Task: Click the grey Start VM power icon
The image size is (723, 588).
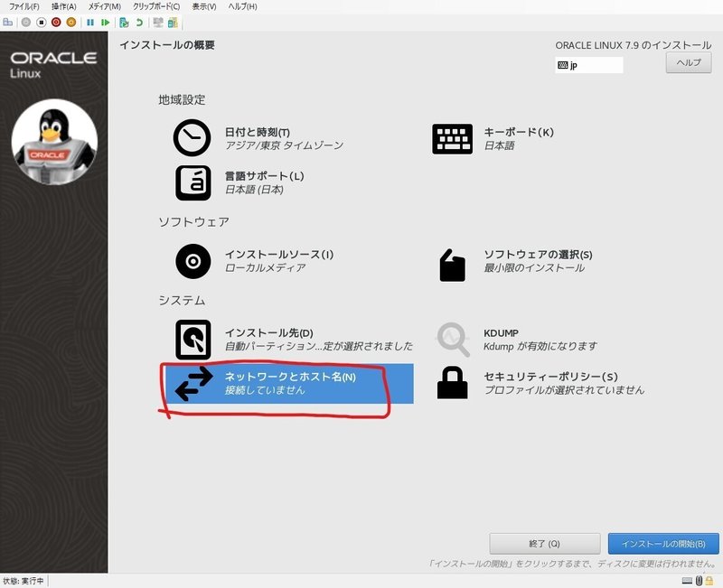Action: (26, 22)
